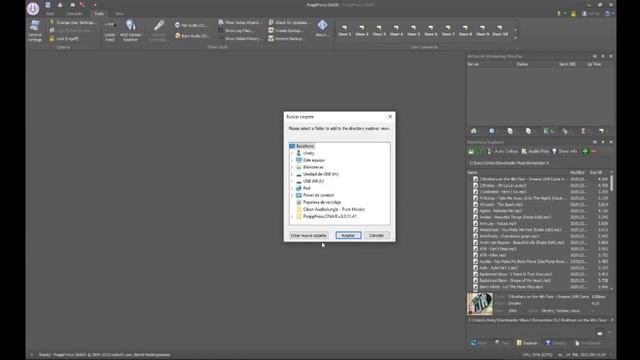640x360 pixels.
Task: Expand the Unidad de USB (H:) node
Action: click(292, 174)
